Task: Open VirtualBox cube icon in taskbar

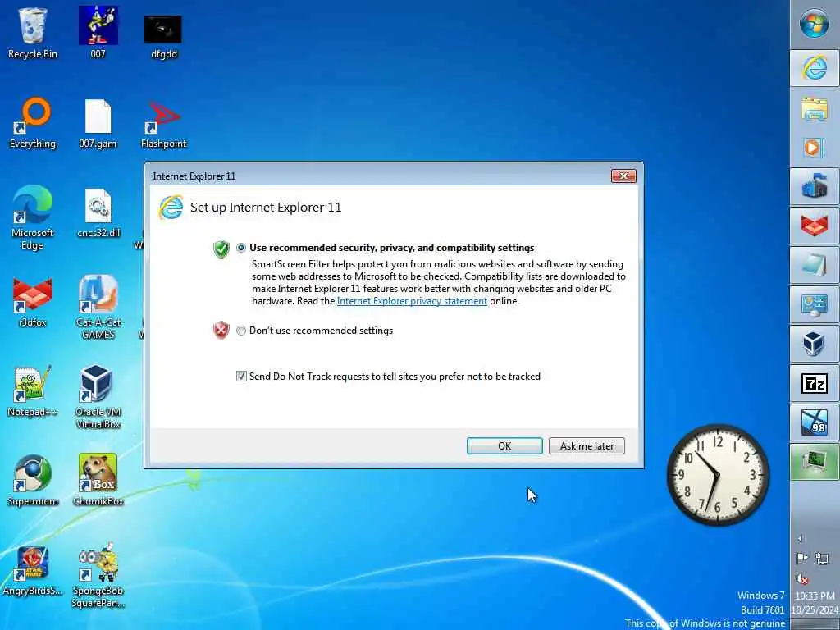Action: click(815, 344)
